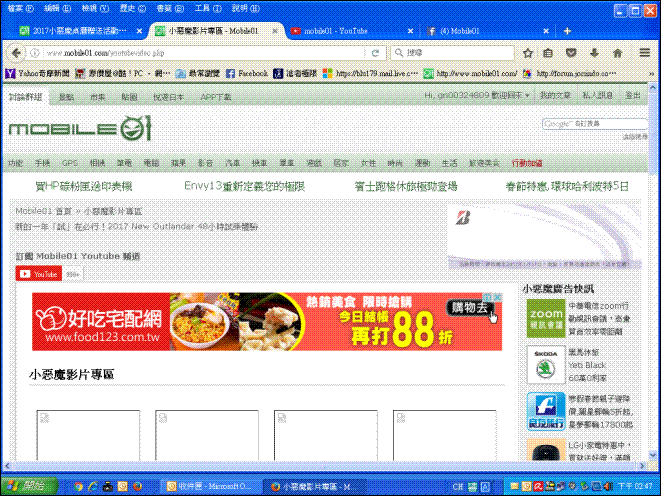Switch to the 2017小惡魔桌曆 tab
This screenshot has width=661, height=496.
[x=80, y=31]
